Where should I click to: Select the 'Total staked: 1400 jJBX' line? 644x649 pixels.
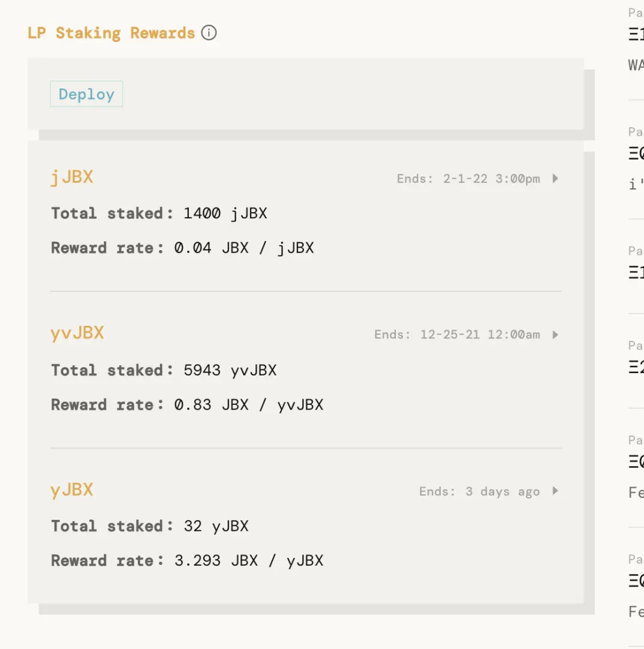tap(159, 213)
